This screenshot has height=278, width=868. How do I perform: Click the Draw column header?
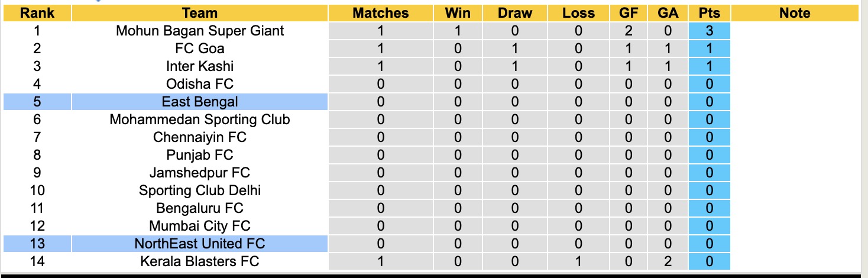click(514, 13)
